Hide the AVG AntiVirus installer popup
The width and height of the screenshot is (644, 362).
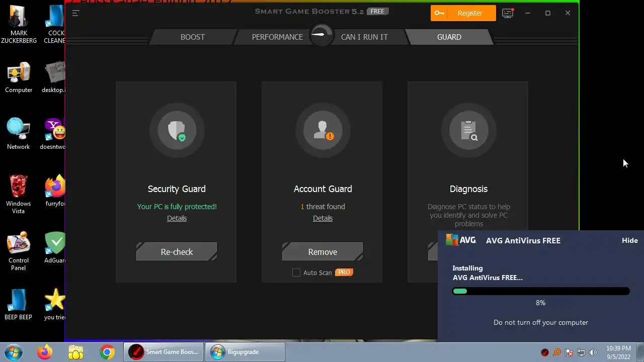(629, 240)
